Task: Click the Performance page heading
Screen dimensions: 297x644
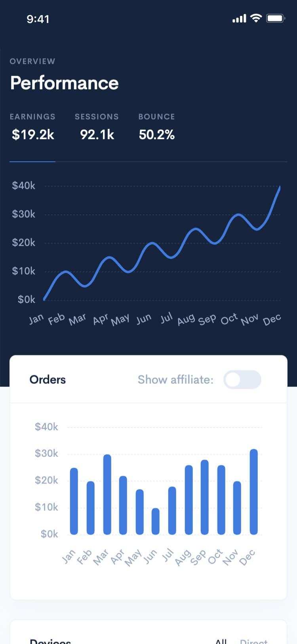Action: (x=65, y=83)
